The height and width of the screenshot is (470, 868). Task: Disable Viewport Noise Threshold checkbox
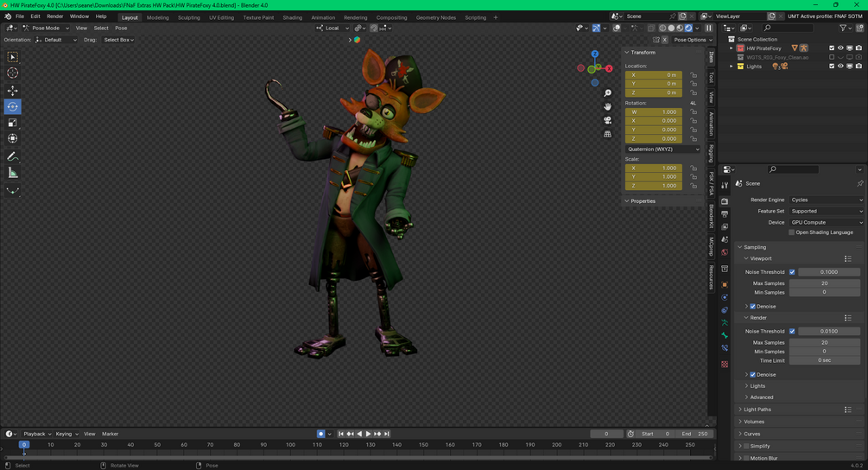792,272
